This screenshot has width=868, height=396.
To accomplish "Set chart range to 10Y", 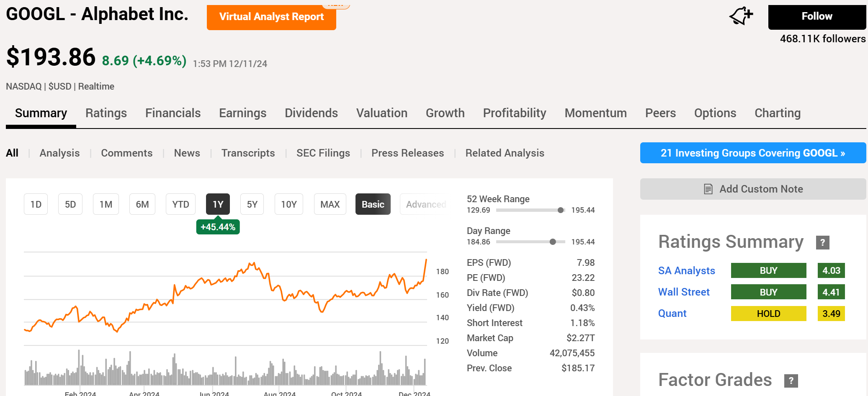I will tap(288, 204).
